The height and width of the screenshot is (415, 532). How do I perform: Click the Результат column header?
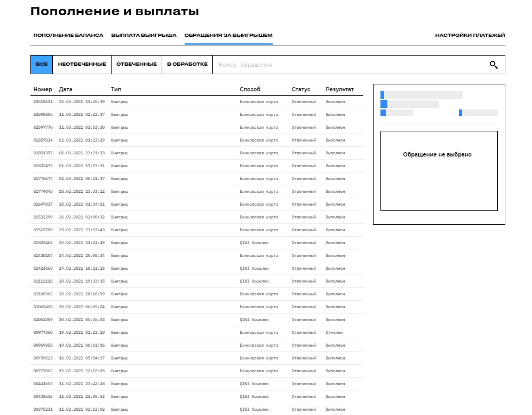point(339,89)
